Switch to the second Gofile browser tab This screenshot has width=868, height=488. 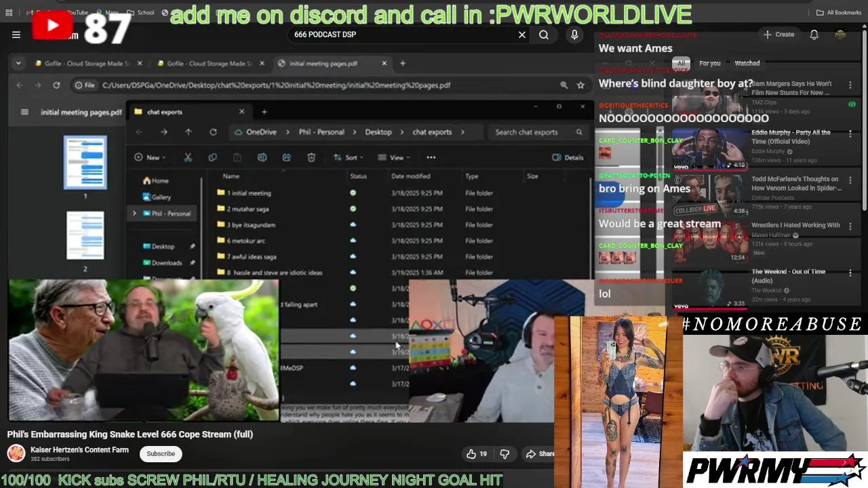click(x=210, y=63)
